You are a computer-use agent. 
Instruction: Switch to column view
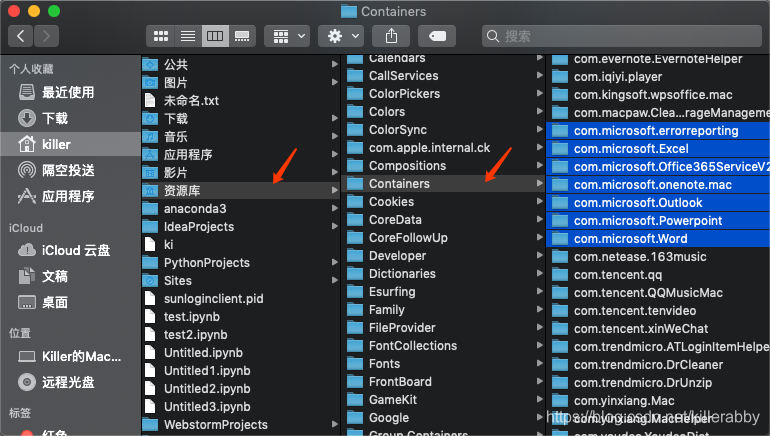point(215,36)
